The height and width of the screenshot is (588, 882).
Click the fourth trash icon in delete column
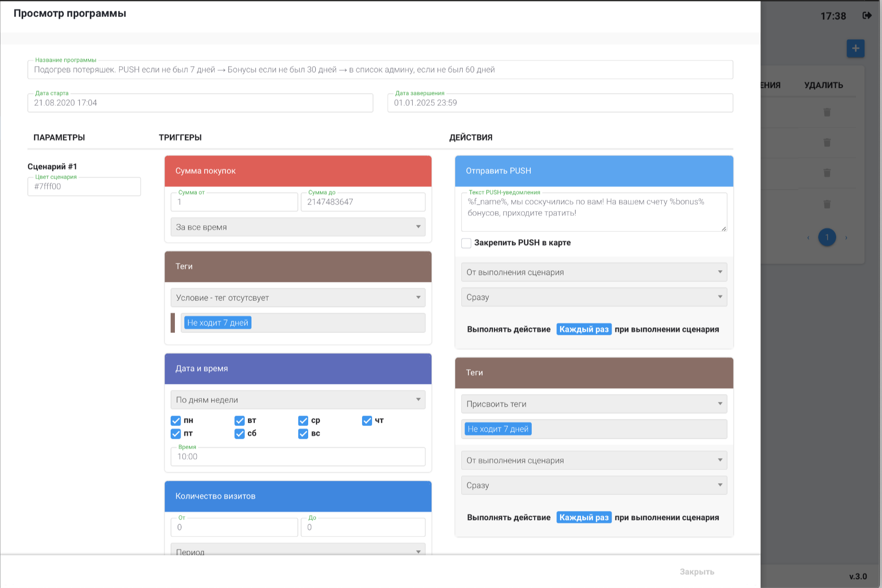tap(827, 204)
